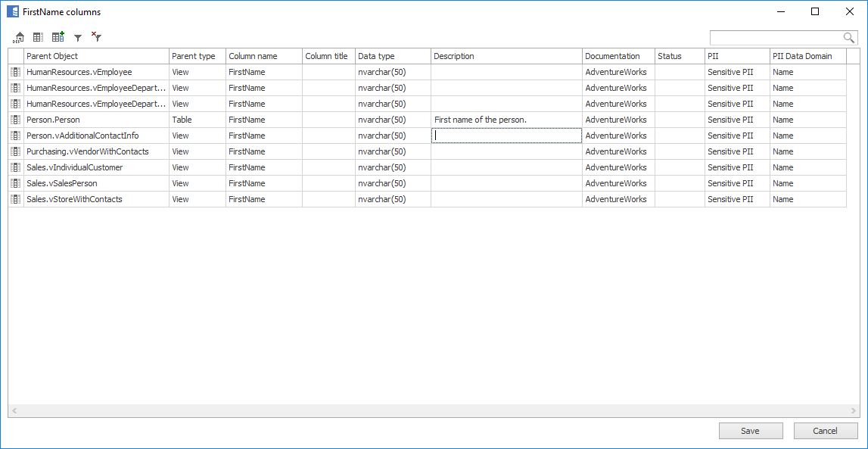Viewport: 868px width, 449px height.
Task: Edit the Description cell for Person.vAdditionalContactInfo
Action: [506, 136]
